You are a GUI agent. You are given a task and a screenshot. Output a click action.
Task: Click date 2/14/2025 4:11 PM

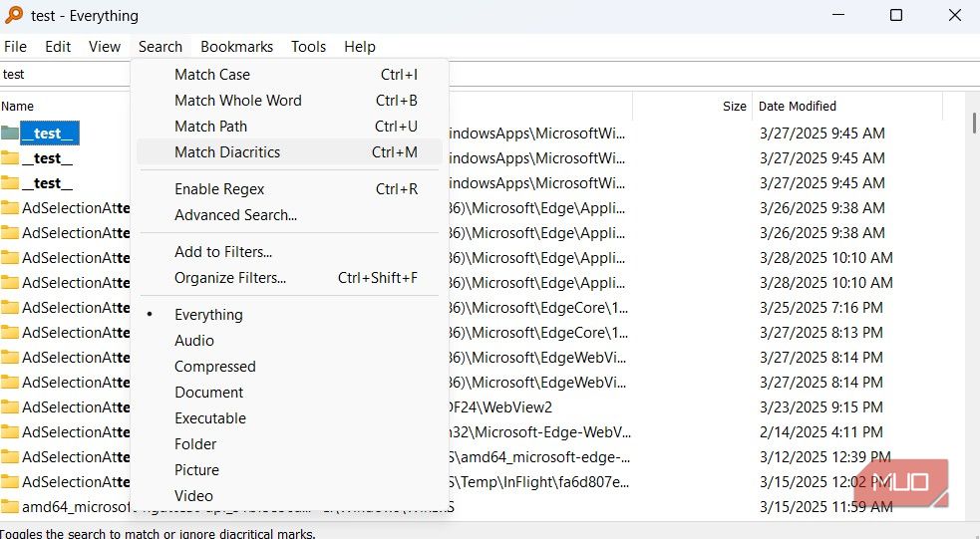tap(821, 432)
